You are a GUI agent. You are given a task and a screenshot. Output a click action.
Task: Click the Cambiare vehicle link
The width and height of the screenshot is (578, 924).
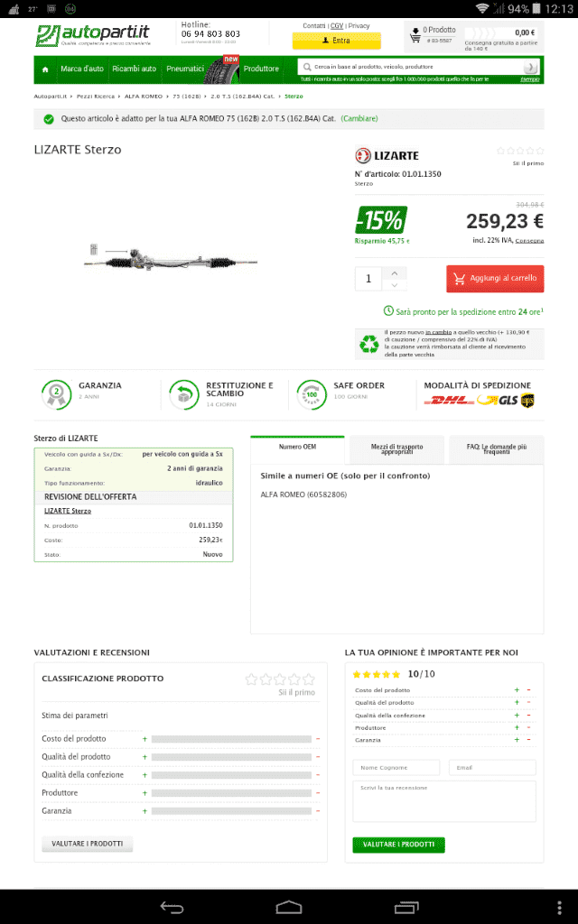359,118
